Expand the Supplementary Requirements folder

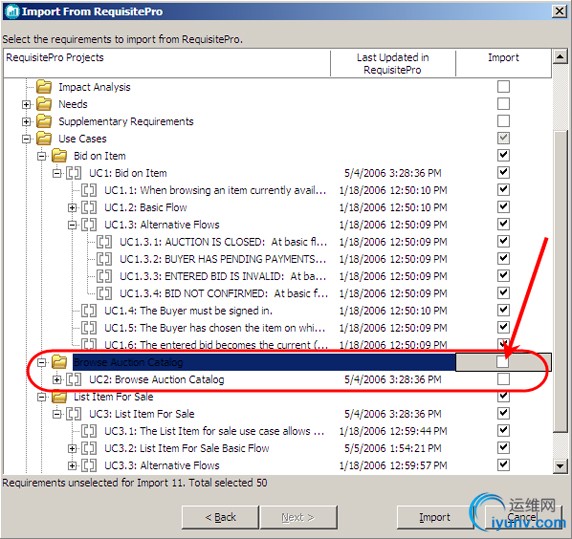(x=26, y=121)
